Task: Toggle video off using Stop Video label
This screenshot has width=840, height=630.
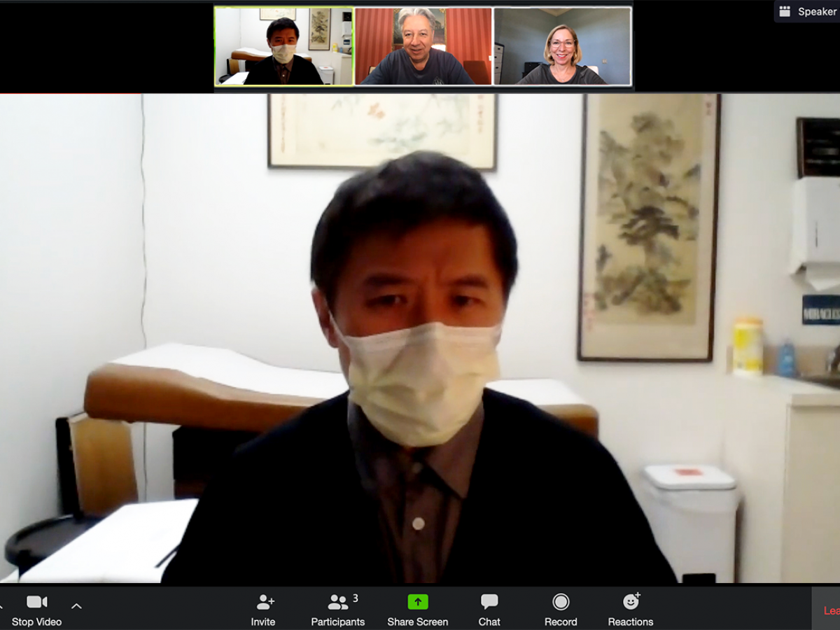Action: point(36,622)
